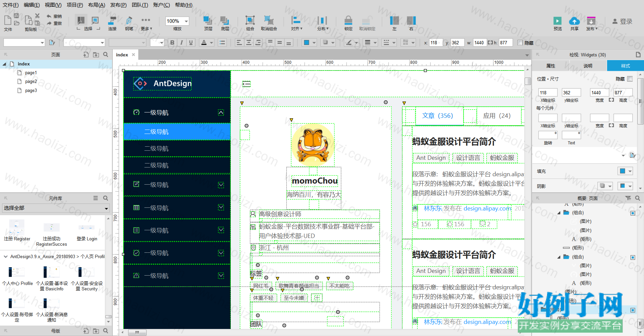Group the selected widgets
This screenshot has height=336, width=644.
pyautogui.click(x=250, y=23)
